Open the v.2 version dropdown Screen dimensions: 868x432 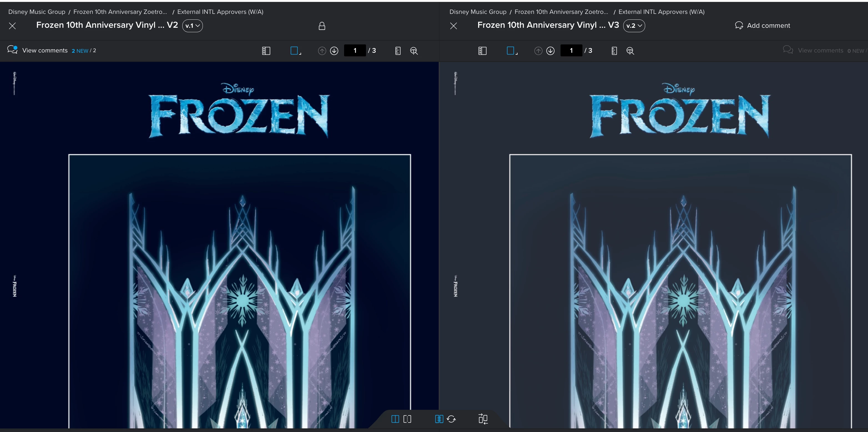point(634,26)
